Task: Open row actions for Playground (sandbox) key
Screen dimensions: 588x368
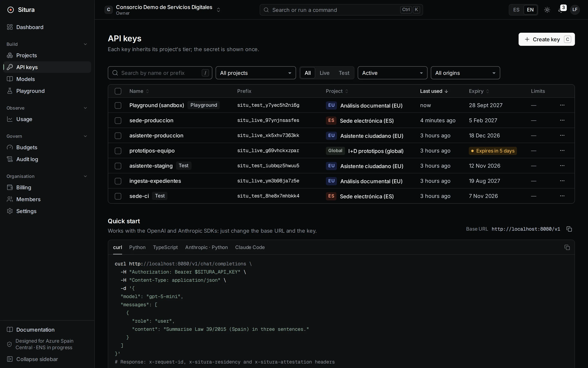Action: click(562, 105)
